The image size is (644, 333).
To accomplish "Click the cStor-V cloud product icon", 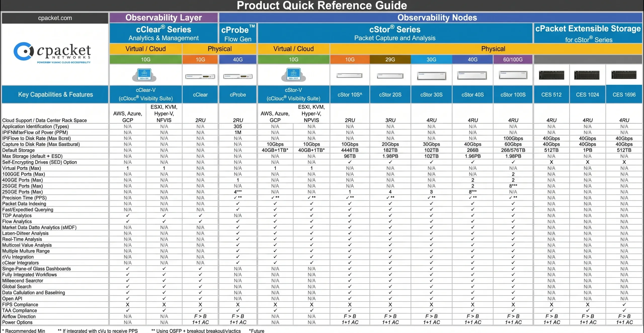I will pyautogui.click(x=294, y=75).
